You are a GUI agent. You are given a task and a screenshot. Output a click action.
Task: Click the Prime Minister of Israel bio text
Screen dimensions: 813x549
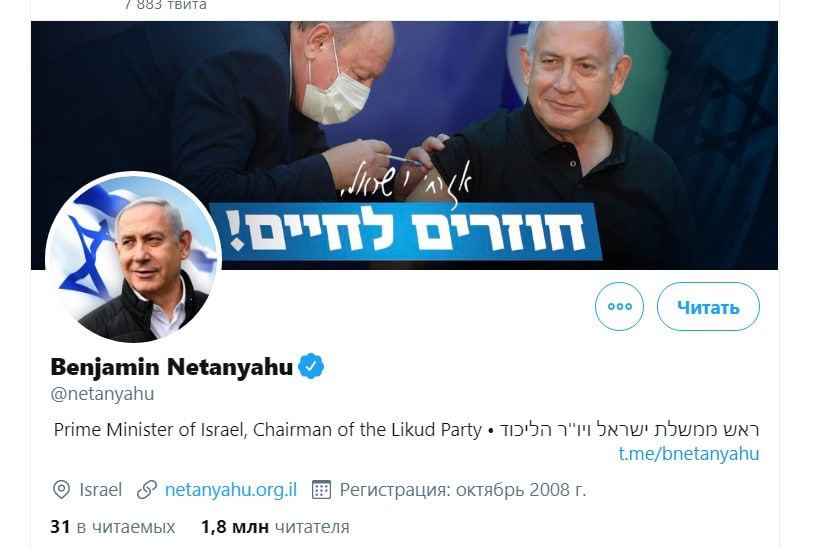point(268,430)
